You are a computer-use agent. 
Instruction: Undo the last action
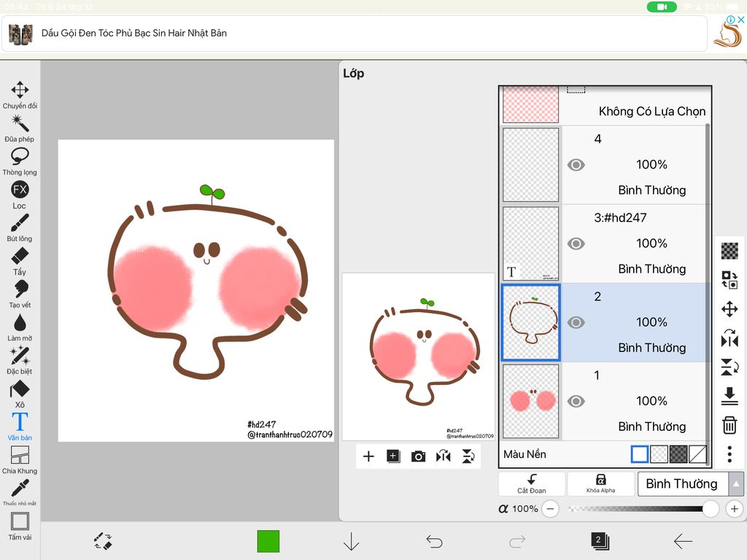point(434,542)
